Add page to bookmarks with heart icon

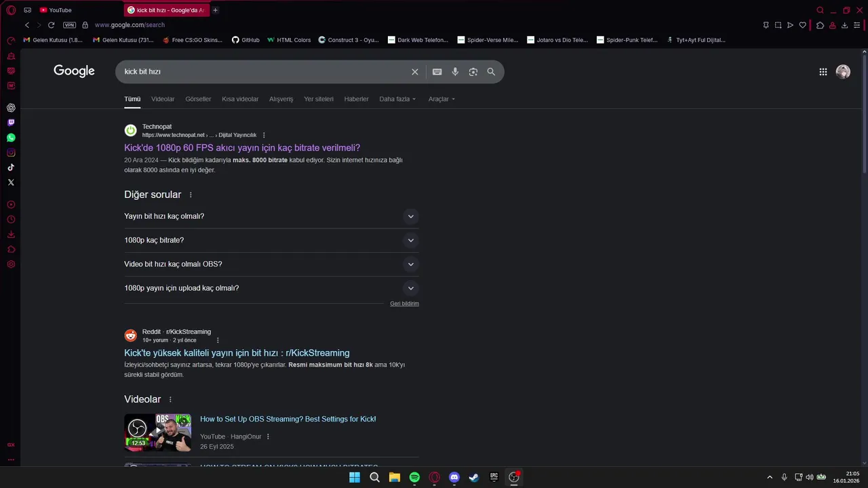(x=803, y=25)
